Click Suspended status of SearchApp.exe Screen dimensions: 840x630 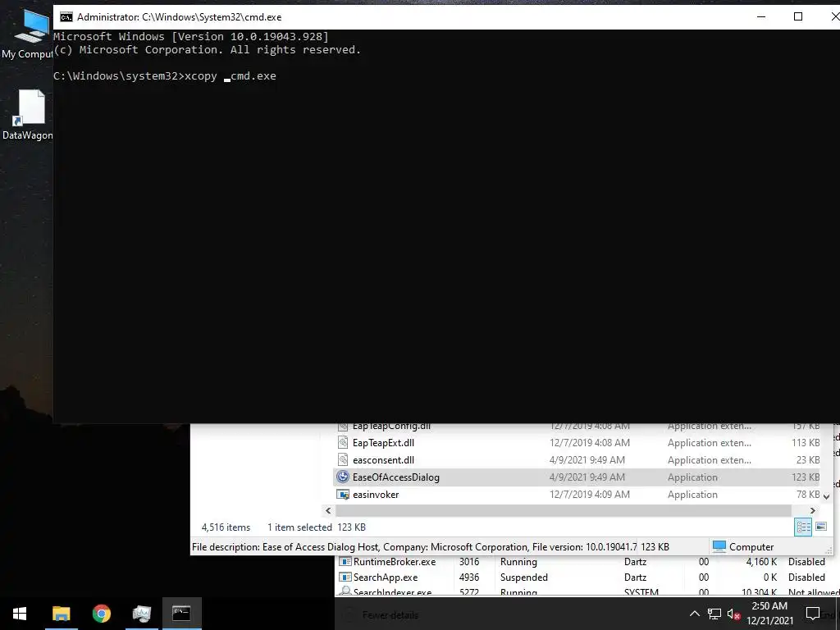tap(524, 577)
